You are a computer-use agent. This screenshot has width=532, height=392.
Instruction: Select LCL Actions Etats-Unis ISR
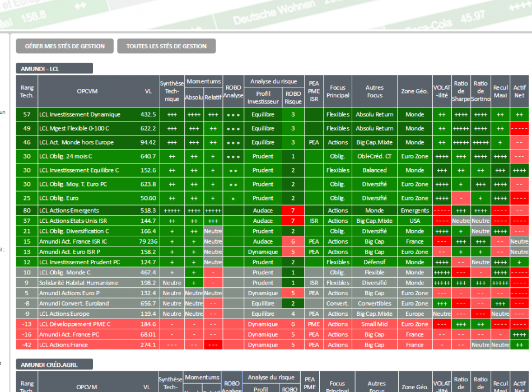coord(73,221)
